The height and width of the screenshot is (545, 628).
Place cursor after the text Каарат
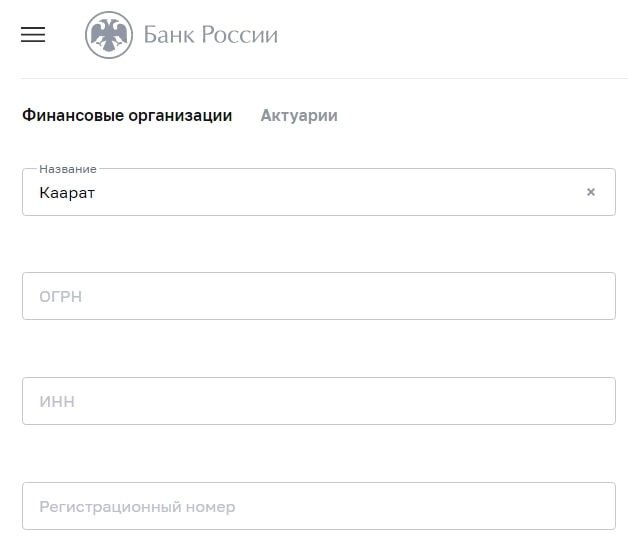tap(96, 193)
